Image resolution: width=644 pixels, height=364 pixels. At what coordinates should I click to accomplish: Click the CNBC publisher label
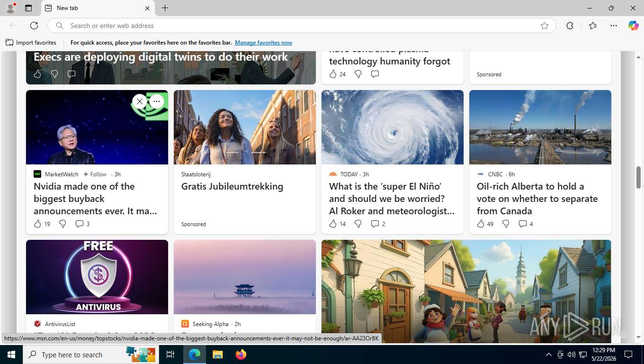click(495, 174)
